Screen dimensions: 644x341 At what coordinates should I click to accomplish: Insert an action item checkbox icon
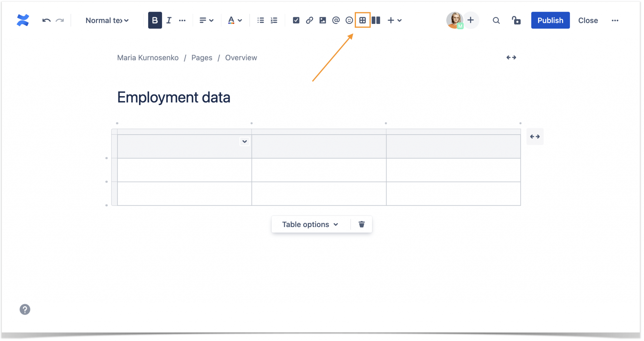[x=296, y=20]
